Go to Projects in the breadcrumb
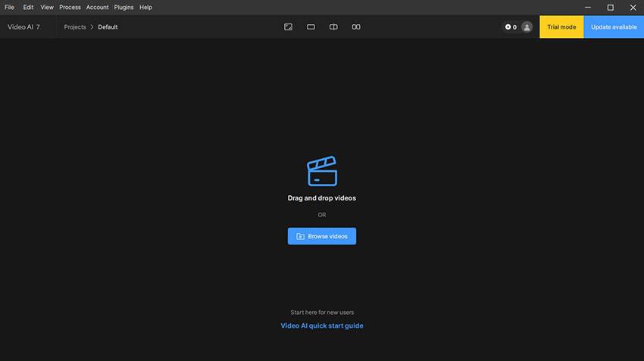 (75, 27)
